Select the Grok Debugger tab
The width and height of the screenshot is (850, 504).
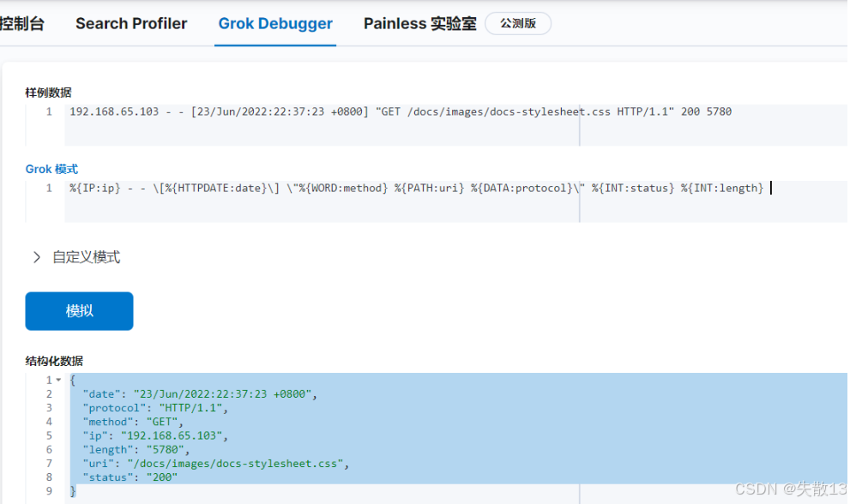275,23
